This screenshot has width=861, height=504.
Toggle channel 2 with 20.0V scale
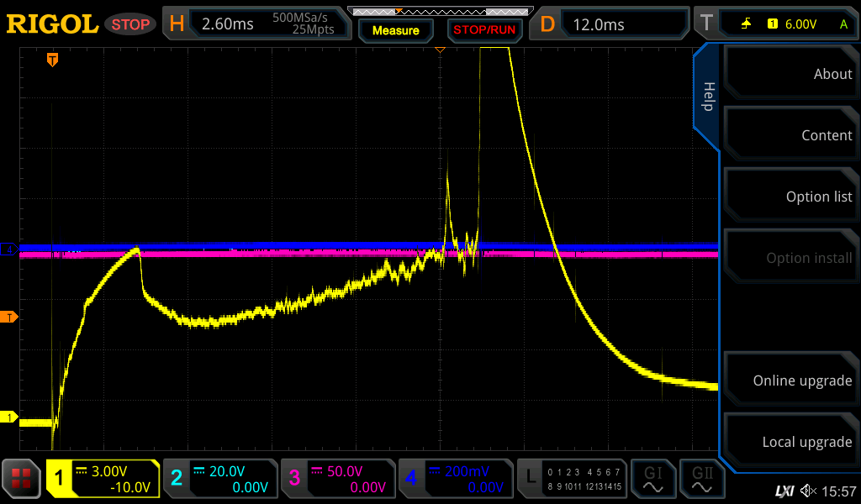tap(219, 479)
